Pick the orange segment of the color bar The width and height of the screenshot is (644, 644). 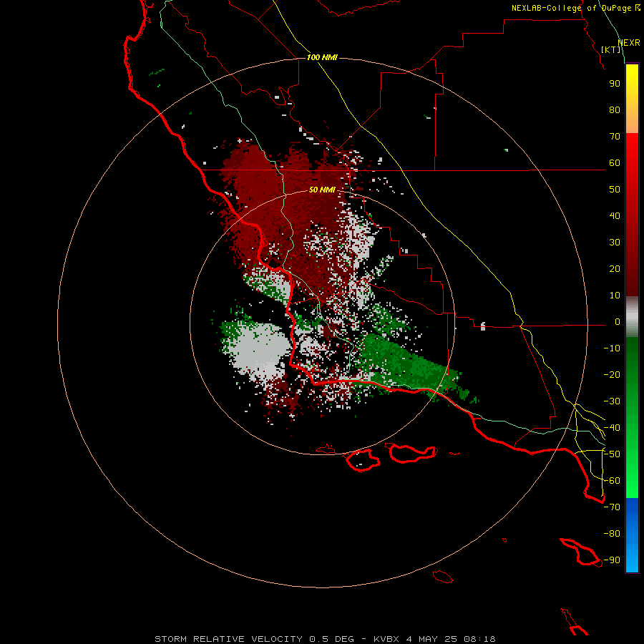pyautogui.click(x=632, y=121)
